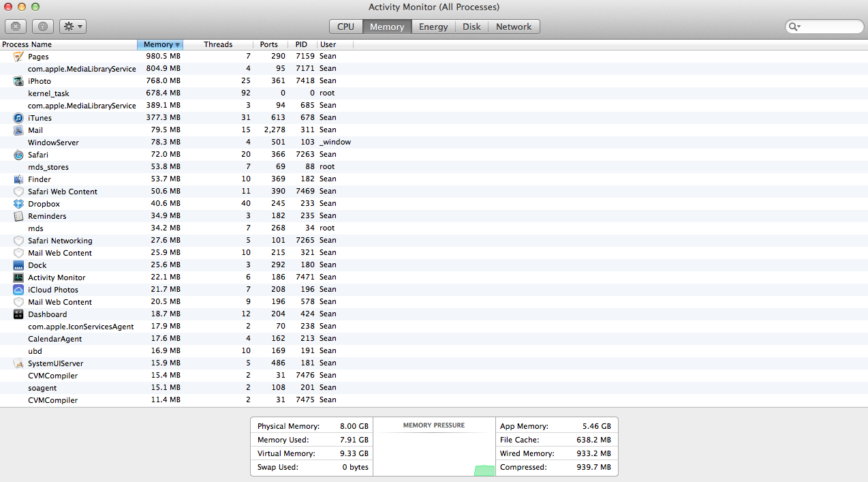This screenshot has height=482, width=868.
Task: Click the Finder process icon
Action: [x=18, y=179]
